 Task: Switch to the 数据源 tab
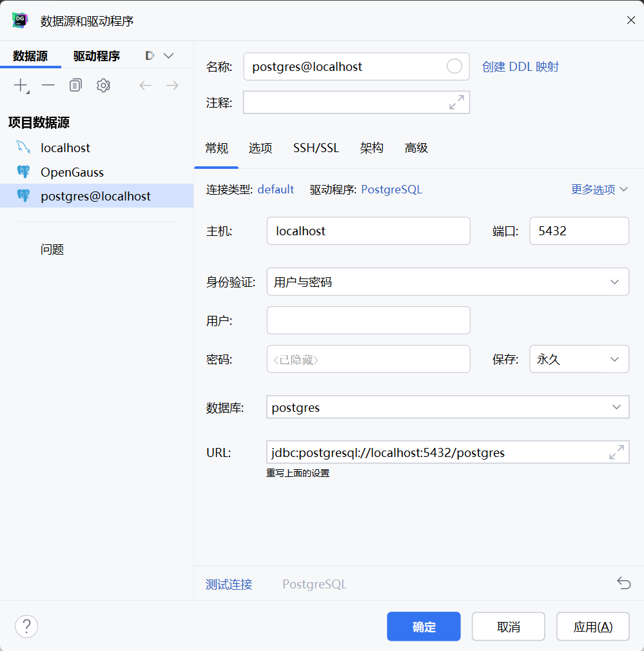(30, 55)
